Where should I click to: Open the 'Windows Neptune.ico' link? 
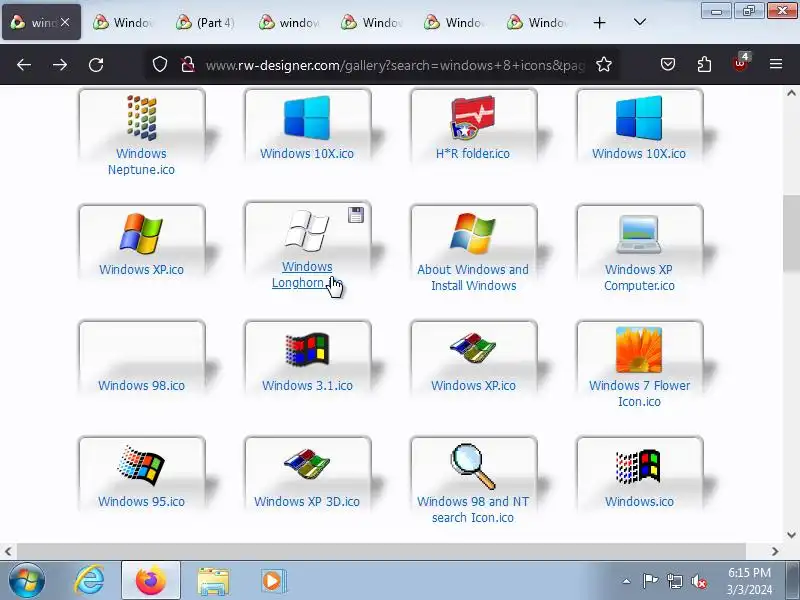coord(141,161)
